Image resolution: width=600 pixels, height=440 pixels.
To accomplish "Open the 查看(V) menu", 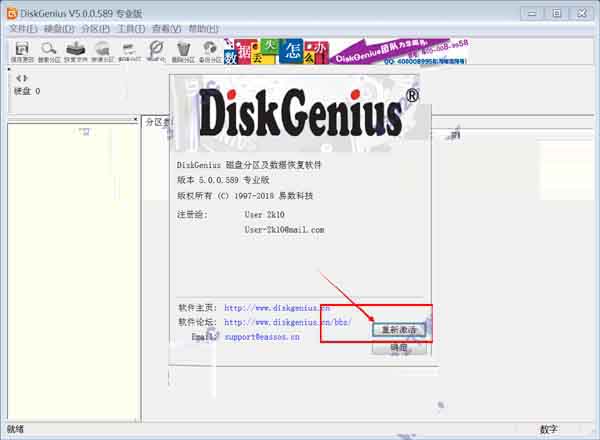I will (x=166, y=29).
